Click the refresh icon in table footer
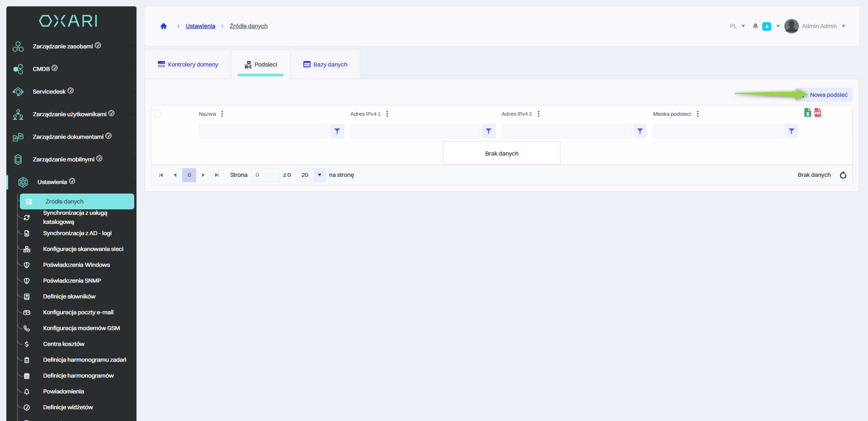Screen dimensions: 868x421 pos(843,175)
